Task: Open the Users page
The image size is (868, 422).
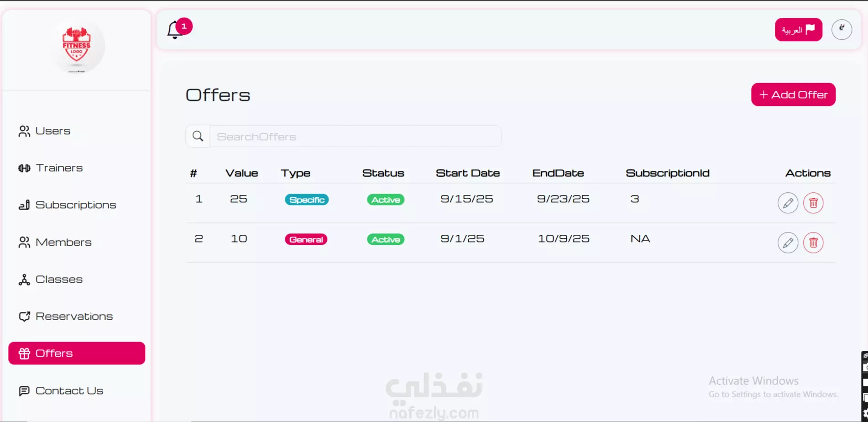Action: tap(52, 131)
